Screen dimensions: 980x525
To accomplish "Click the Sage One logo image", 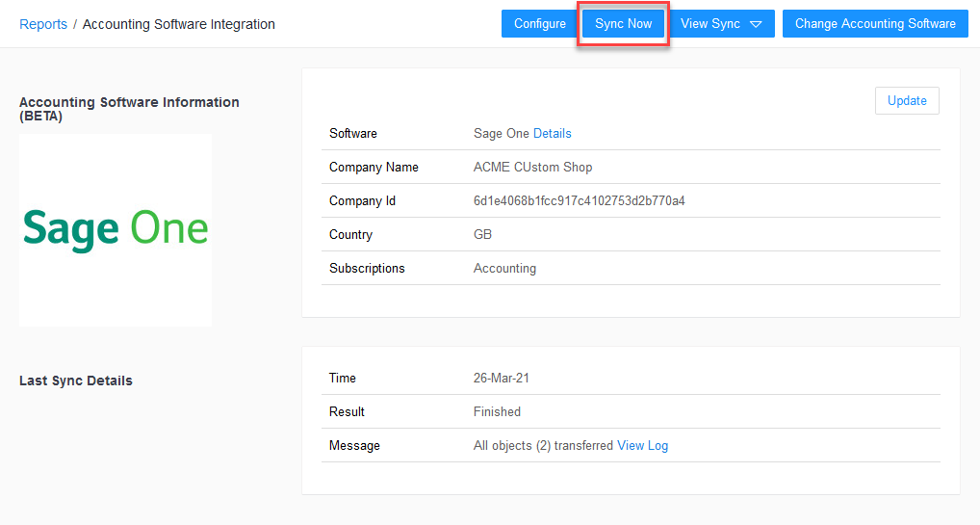I will pyautogui.click(x=116, y=229).
